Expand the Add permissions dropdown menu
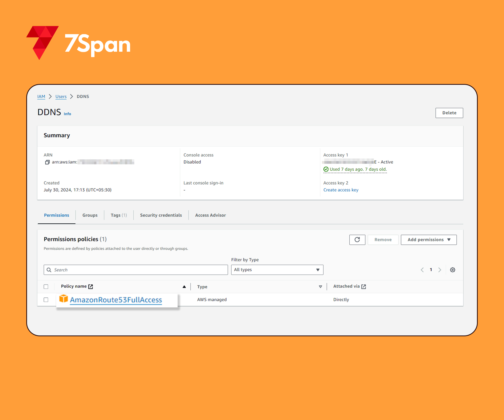Image resolution: width=504 pixels, height=420 pixels. tap(429, 239)
